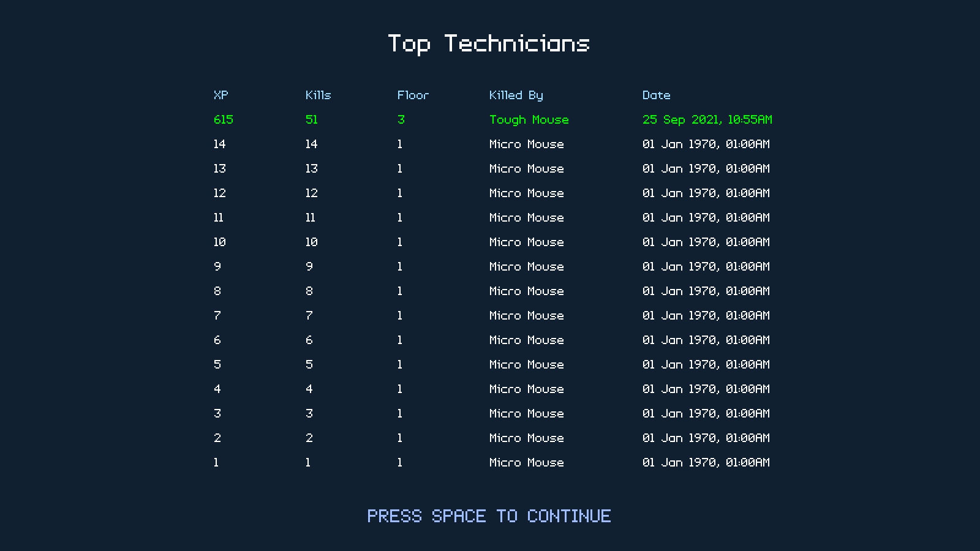Click Micro Mouse in the 13 XP row
The height and width of the screenshot is (551, 980).
coord(526,168)
